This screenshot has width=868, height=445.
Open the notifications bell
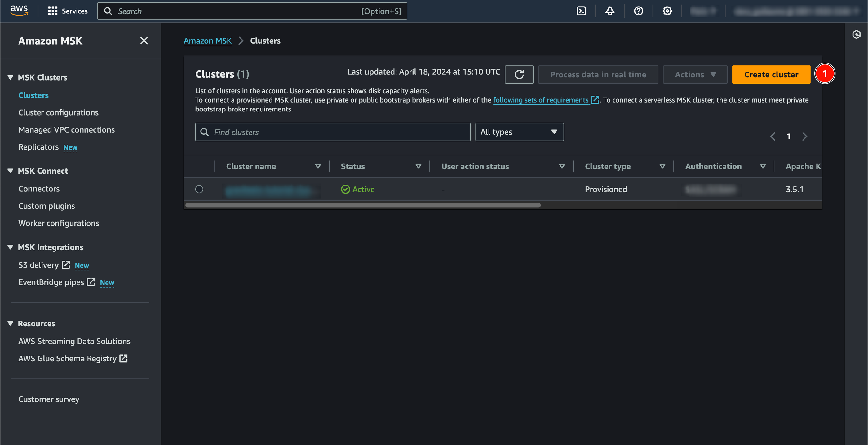609,11
